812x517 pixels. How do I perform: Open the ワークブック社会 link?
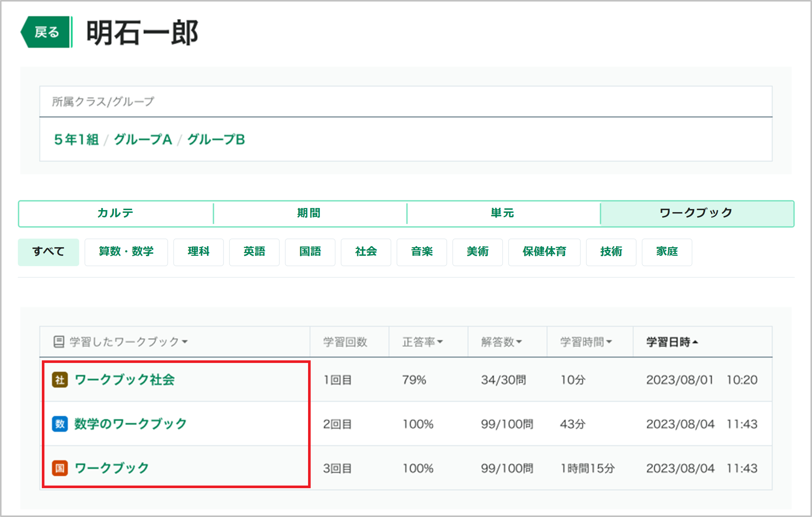[124, 380]
